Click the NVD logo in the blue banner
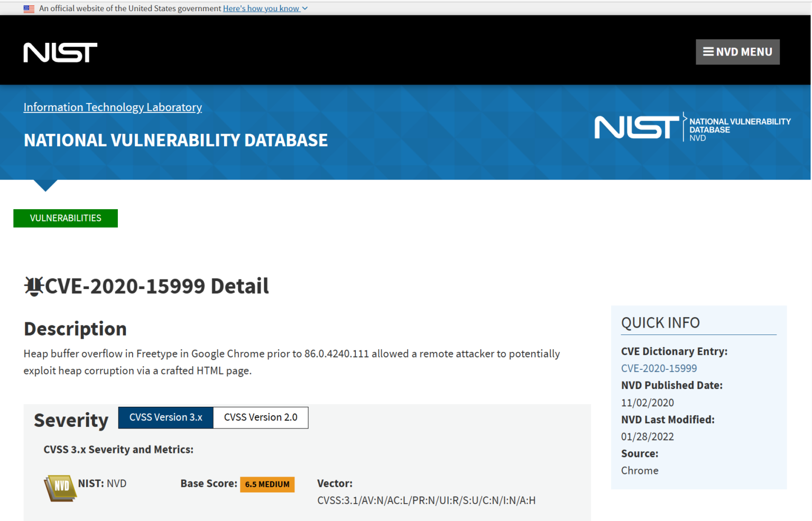 (693, 127)
